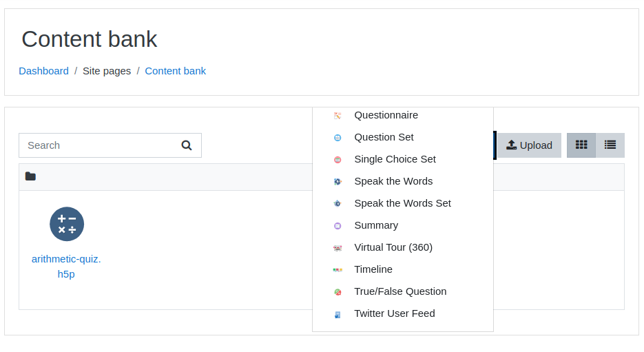The image size is (644, 352).
Task: Click the search magnifier icon
Action: 187,145
